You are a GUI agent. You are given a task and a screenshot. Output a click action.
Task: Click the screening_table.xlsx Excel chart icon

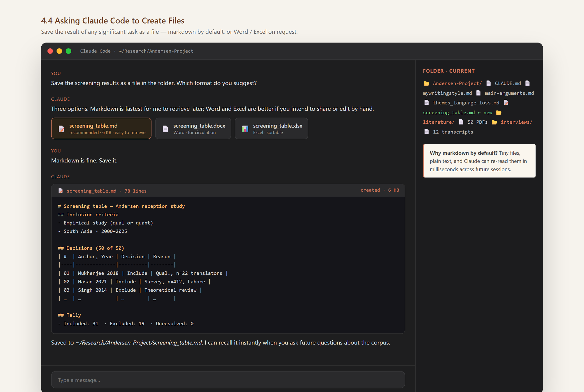click(x=245, y=129)
